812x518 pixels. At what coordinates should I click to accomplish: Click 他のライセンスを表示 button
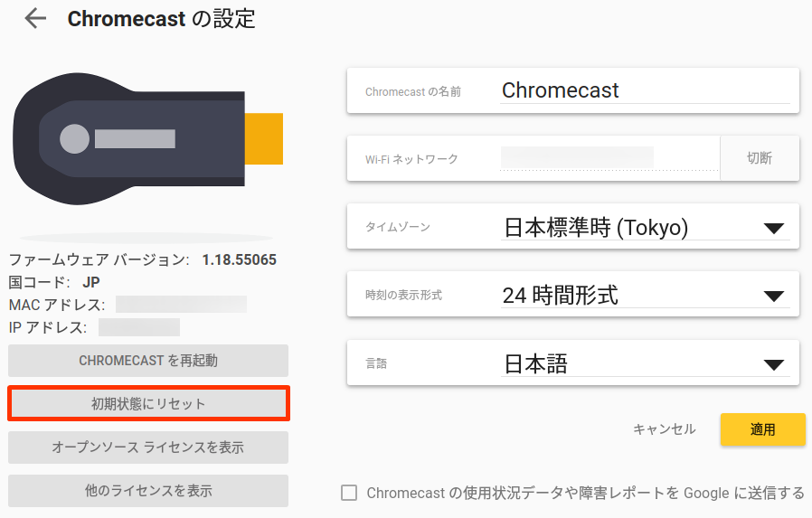[x=148, y=491]
